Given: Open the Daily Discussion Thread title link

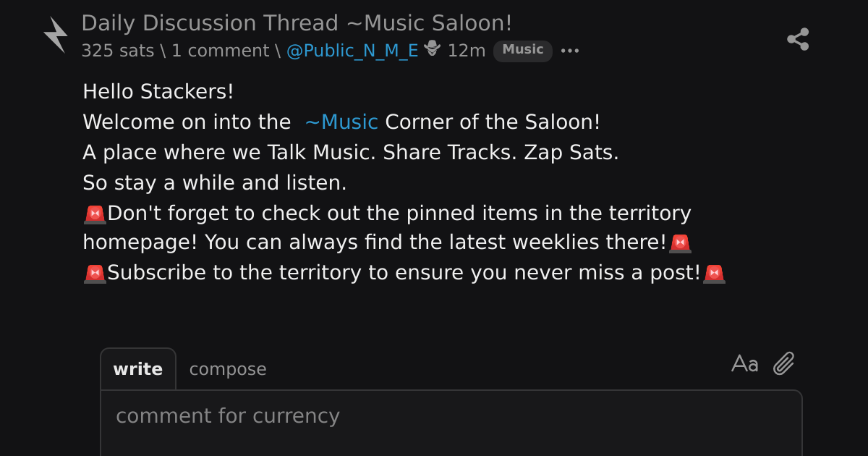Looking at the screenshot, I should point(297,23).
